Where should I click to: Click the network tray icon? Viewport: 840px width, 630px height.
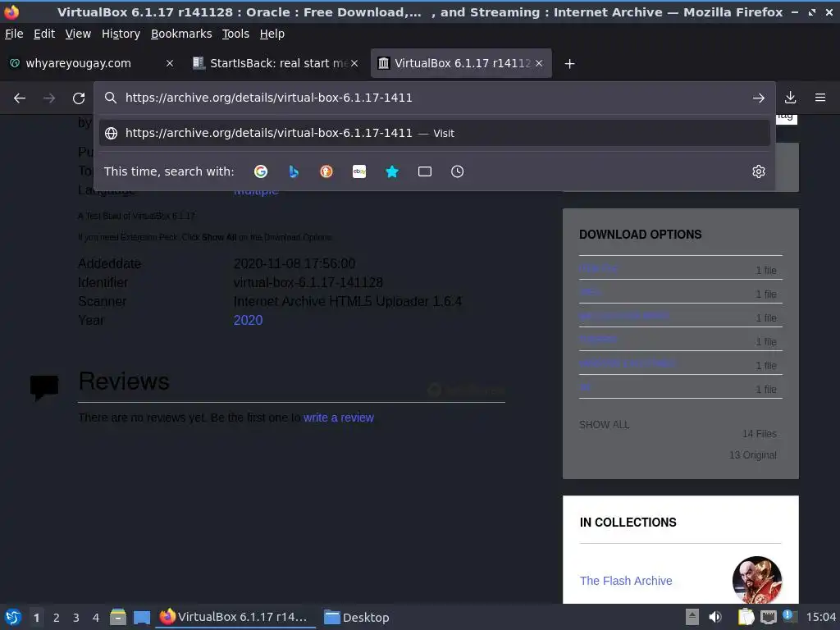click(x=769, y=617)
